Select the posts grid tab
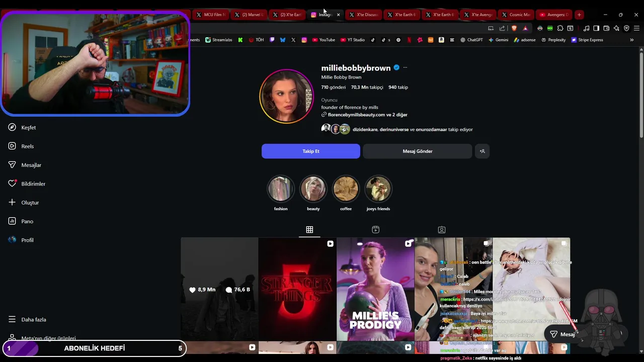Viewport: 644px width, 362px height. tap(309, 230)
